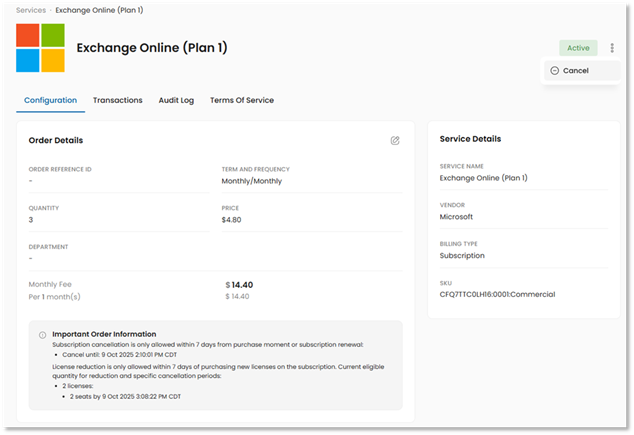Open the Audit Log tab

pos(176,100)
